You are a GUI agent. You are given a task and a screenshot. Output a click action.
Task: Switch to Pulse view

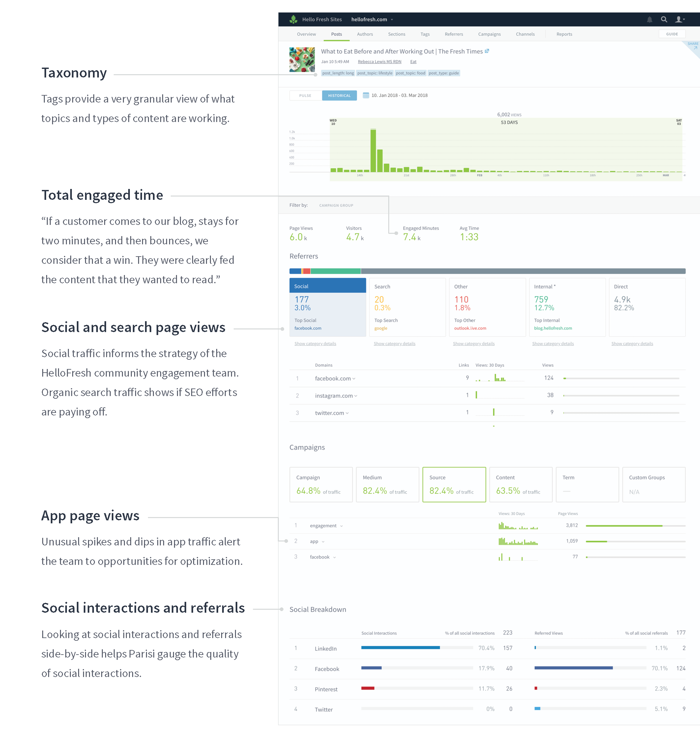pyautogui.click(x=306, y=96)
